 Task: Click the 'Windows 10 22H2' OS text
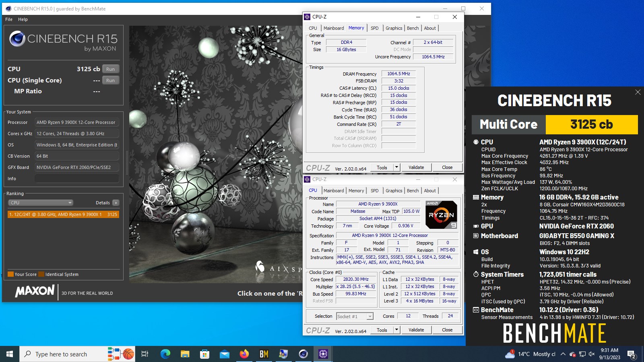click(x=564, y=252)
